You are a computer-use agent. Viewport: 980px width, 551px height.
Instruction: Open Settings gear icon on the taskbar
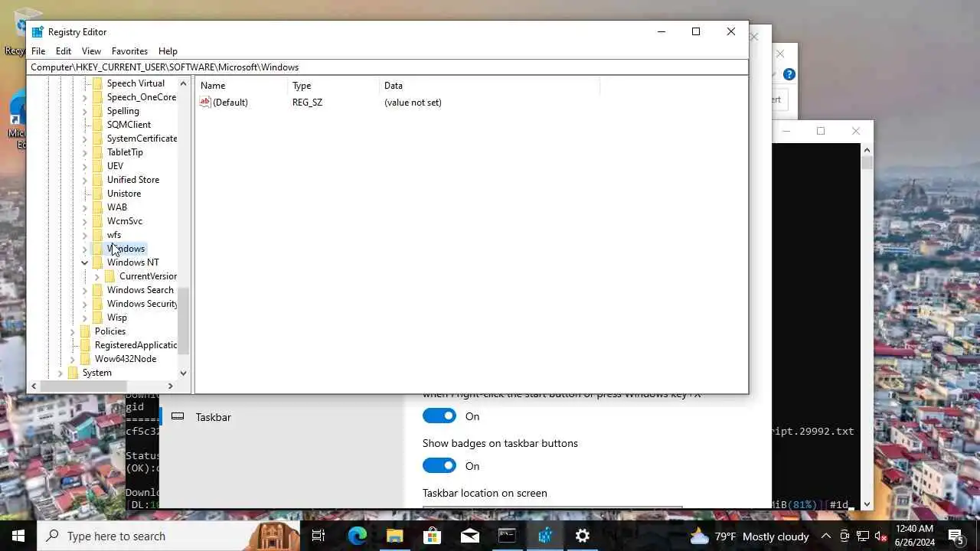coord(583,536)
